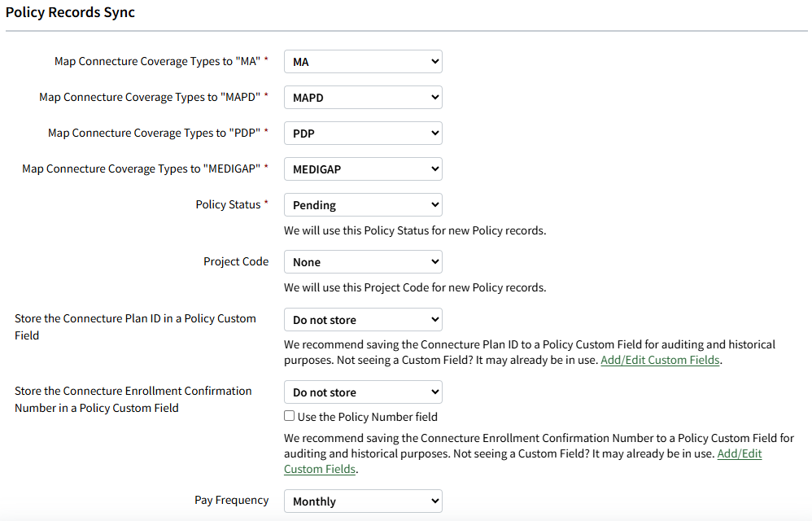
Task: Open the Project Code dropdown showing None
Action: pos(363,261)
